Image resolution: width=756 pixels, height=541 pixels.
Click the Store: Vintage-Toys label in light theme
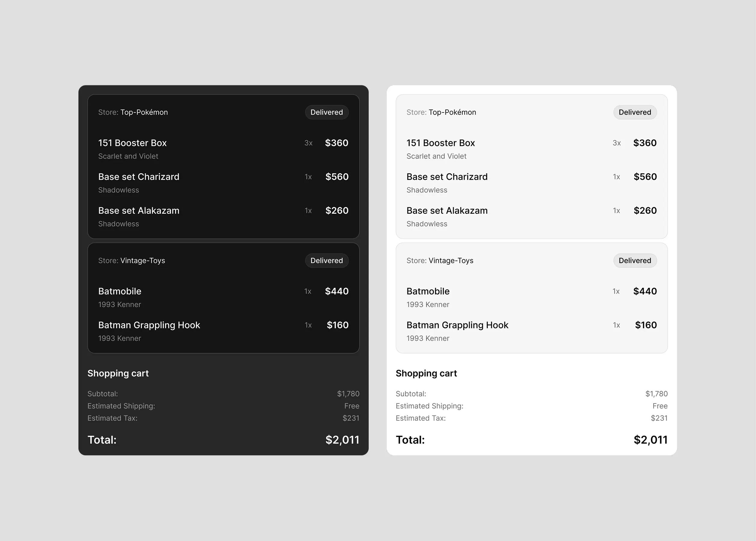point(440,261)
